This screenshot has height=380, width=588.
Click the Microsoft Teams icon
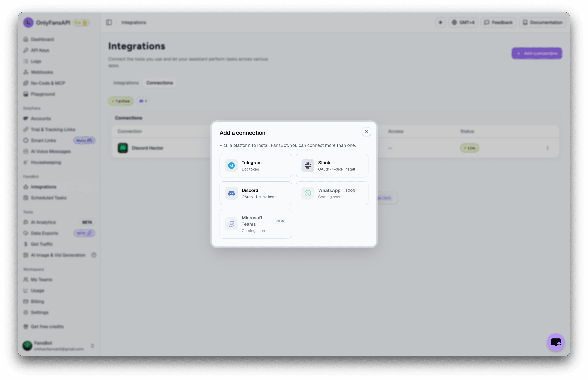pyautogui.click(x=231, y=224)
